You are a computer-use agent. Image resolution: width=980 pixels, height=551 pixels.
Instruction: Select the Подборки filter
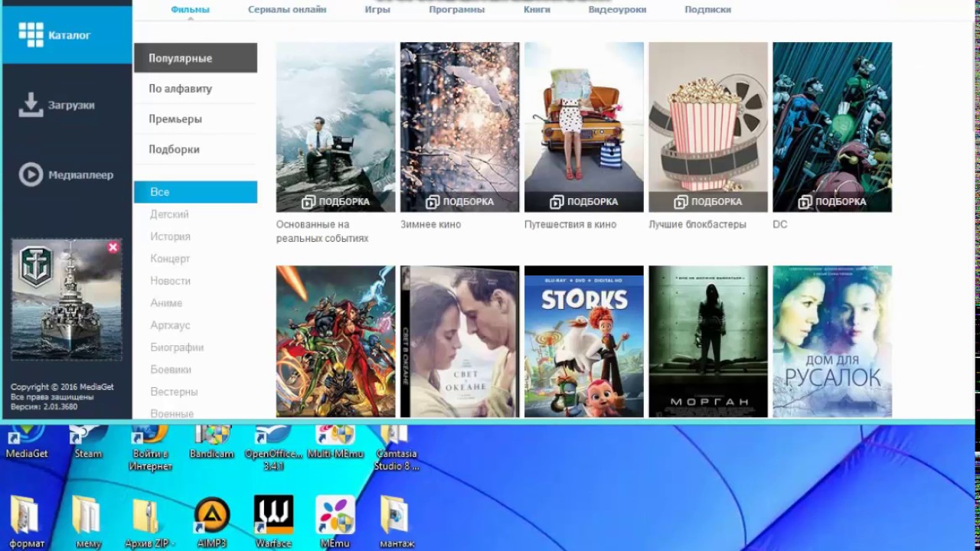tap(195, 149)
